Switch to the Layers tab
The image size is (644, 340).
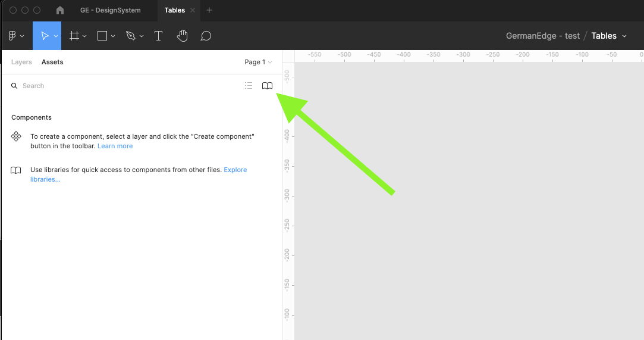(21, 62)
